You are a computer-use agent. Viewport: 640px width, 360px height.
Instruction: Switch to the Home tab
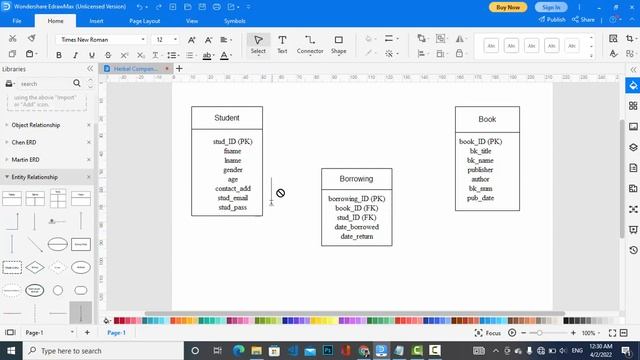(x=55, y=21)
